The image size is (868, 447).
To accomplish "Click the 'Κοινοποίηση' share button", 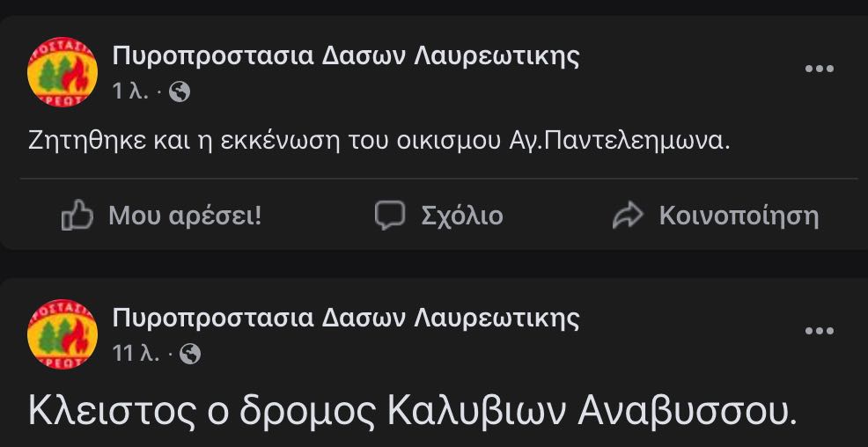I will tap(715, 216).
